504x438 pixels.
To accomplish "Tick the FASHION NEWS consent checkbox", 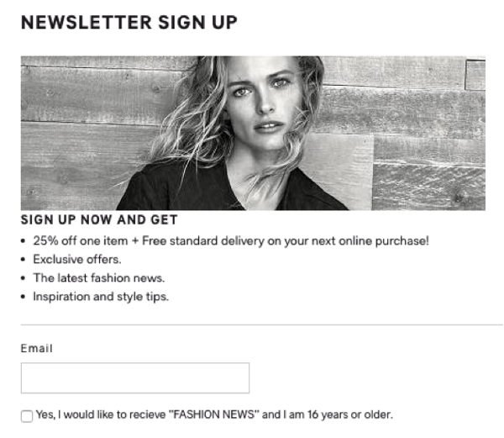I will tap(27, 416).
